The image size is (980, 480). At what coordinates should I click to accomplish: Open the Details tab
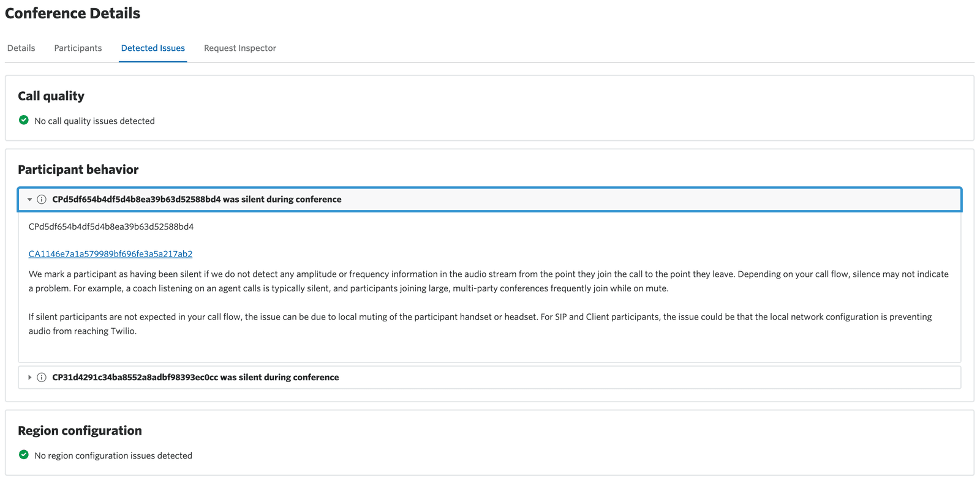coord(21,48)
